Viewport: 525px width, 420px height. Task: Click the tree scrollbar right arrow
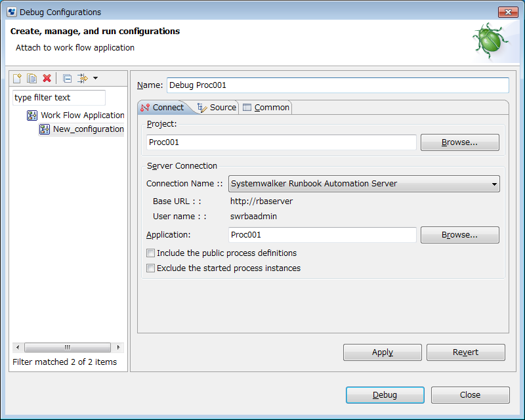coord(119,347)
